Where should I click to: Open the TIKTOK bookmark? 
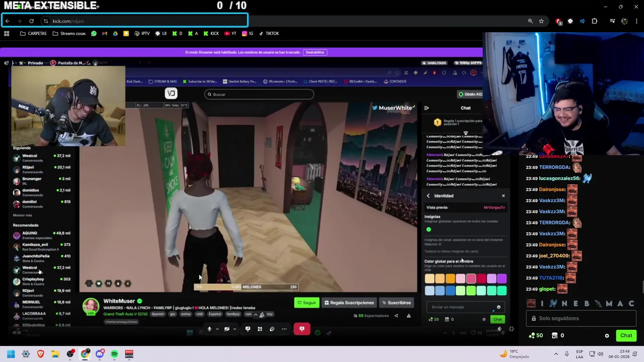pyautogui.click(x=269, y=34)
